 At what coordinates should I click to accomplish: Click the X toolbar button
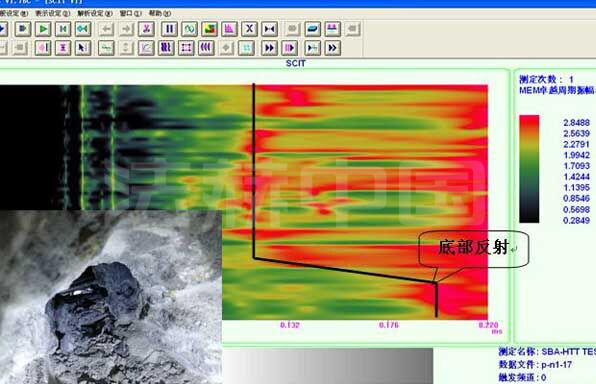pos(249,29)
